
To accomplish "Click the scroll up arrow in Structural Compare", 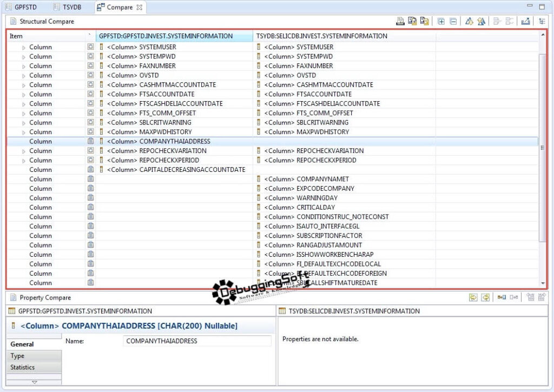I will (543, 35).
